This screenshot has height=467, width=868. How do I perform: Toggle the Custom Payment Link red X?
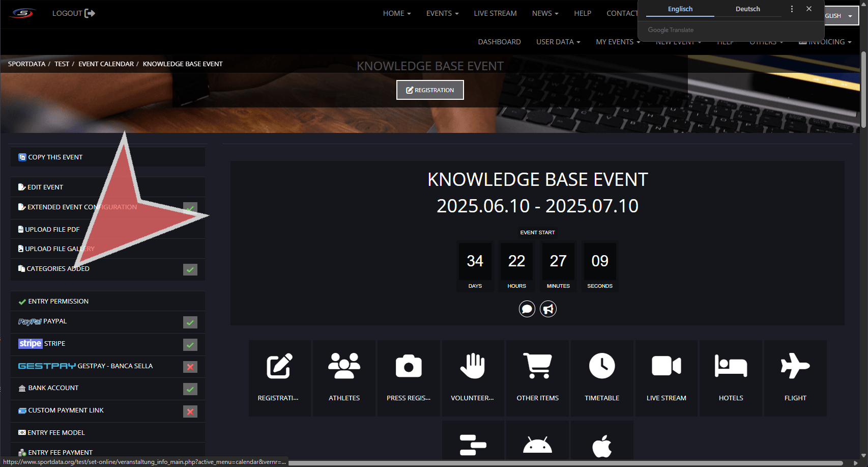point(190,411)
